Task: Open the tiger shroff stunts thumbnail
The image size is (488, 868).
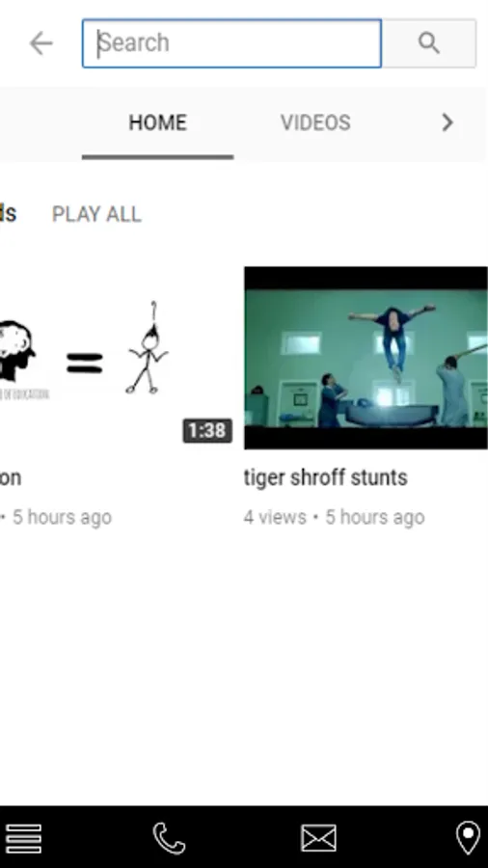Action: pyautogui.click(x=366, y=358)
